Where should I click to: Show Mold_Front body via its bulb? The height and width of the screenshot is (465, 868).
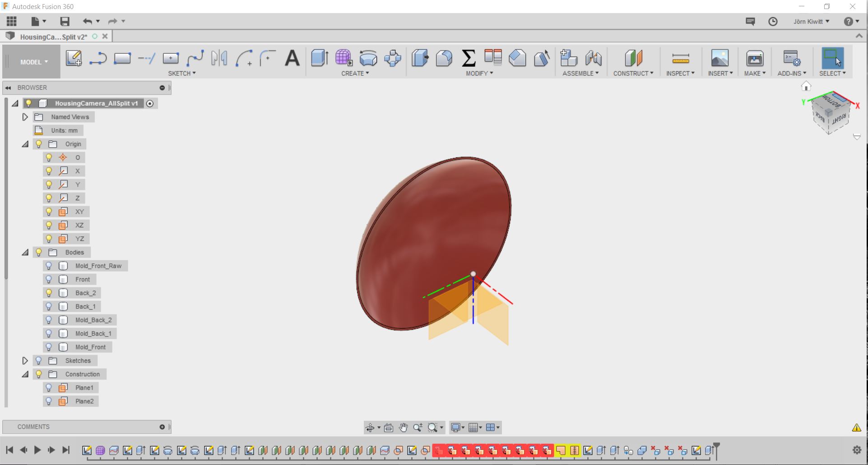tap(49, 347)
